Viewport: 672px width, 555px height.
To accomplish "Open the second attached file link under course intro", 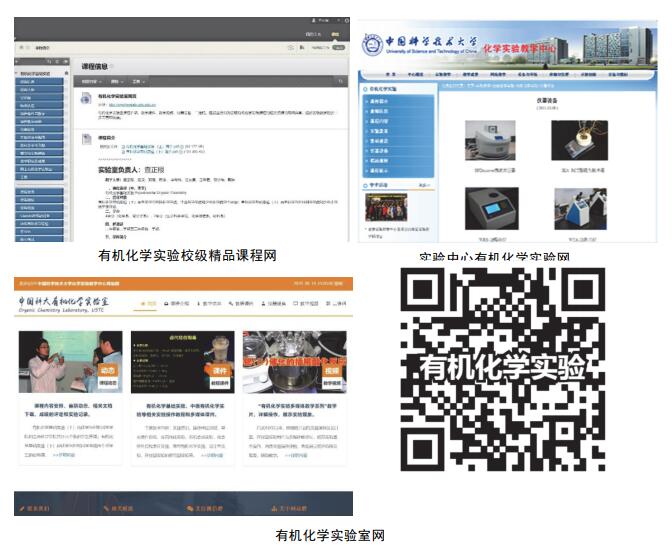I will [x=162, y=152].
